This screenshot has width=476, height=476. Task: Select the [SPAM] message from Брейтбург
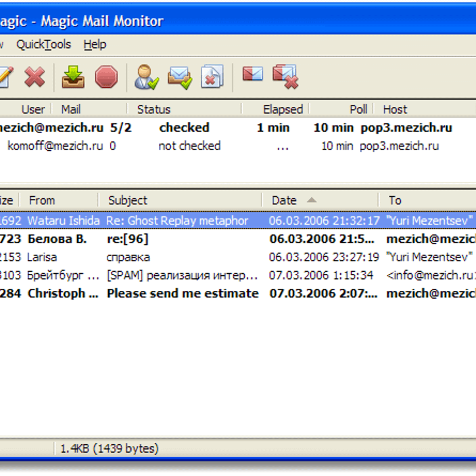click(x=182, y=275)
